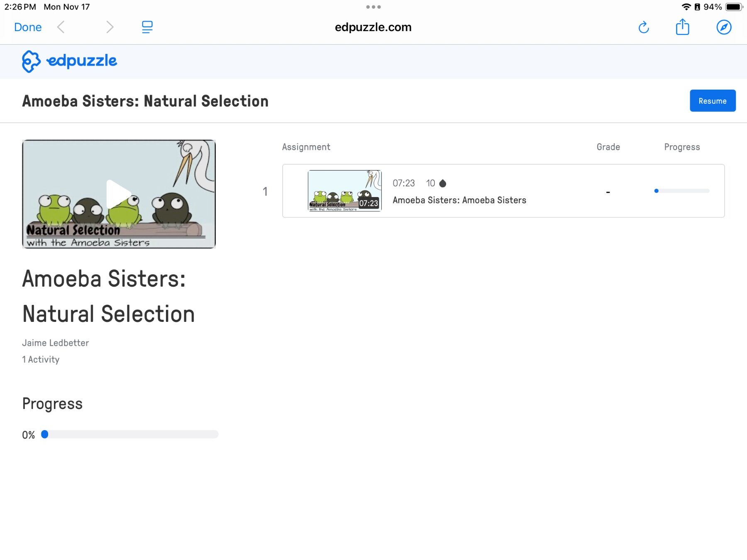Image resolution: width=747 pixels, height=560 pixels.
Task: Select the edpuzzle.com address bar
Action: 373,27
